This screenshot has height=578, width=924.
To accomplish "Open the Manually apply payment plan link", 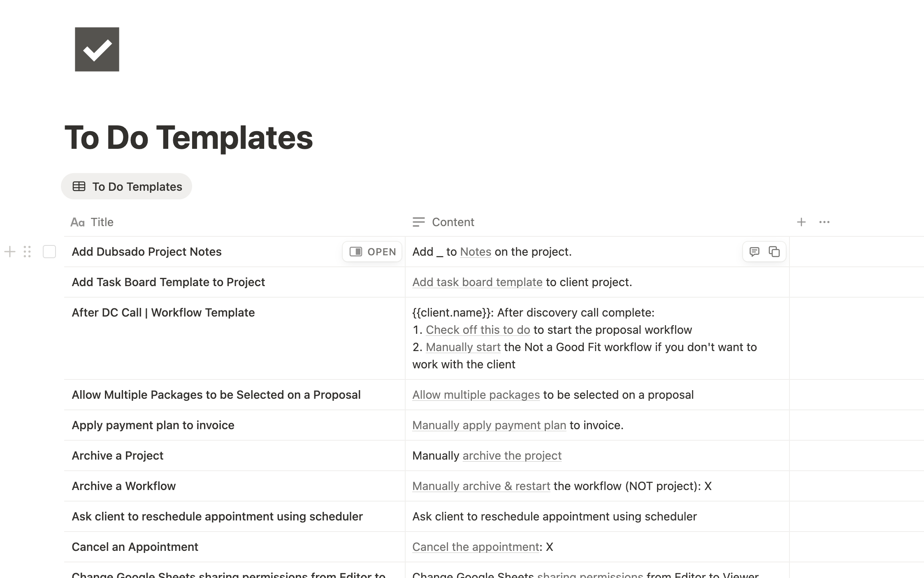I will point(489,425).
